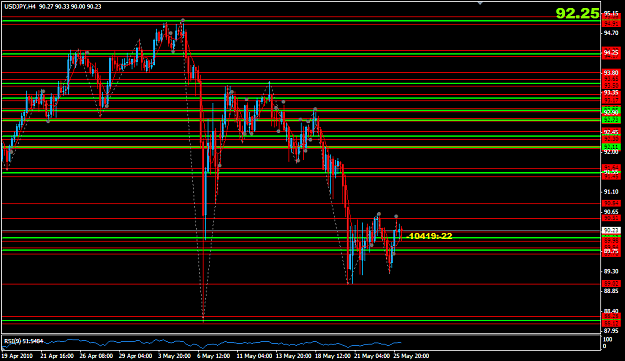Click the RSI scale value 100
625x361 pixels.
(608, 339)
